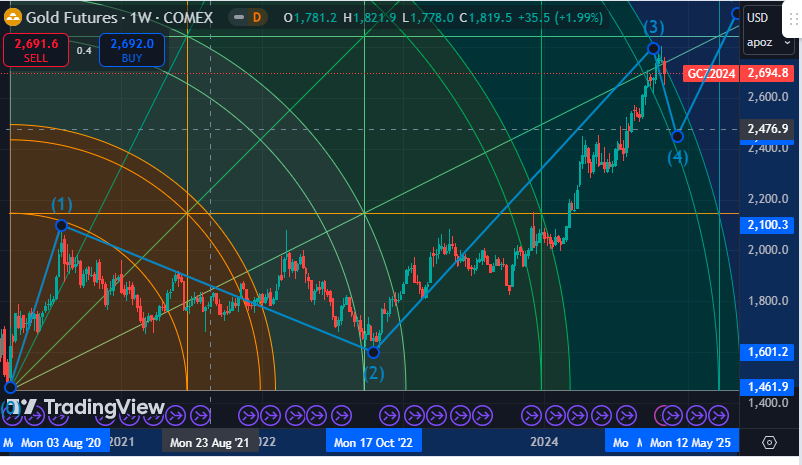Viewport: 802px width, 465px height.
Task: Click the 2,100.3 blue price label
Action: point(768,225)
